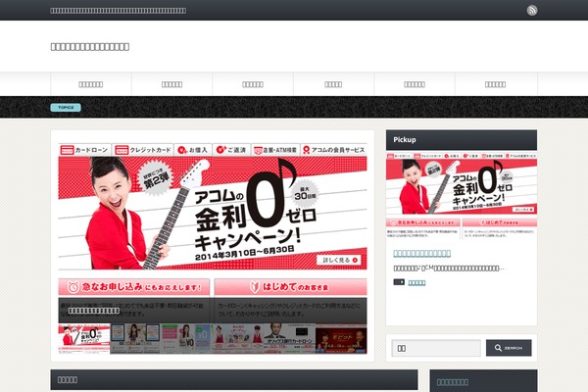Click the アコムの会員サービス tab in main banner
The image size is (588, 392).
tap(334, 150)
